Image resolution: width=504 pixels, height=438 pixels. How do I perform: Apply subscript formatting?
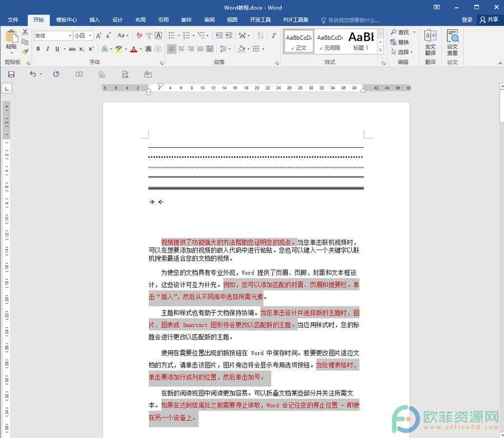[82, 49]
